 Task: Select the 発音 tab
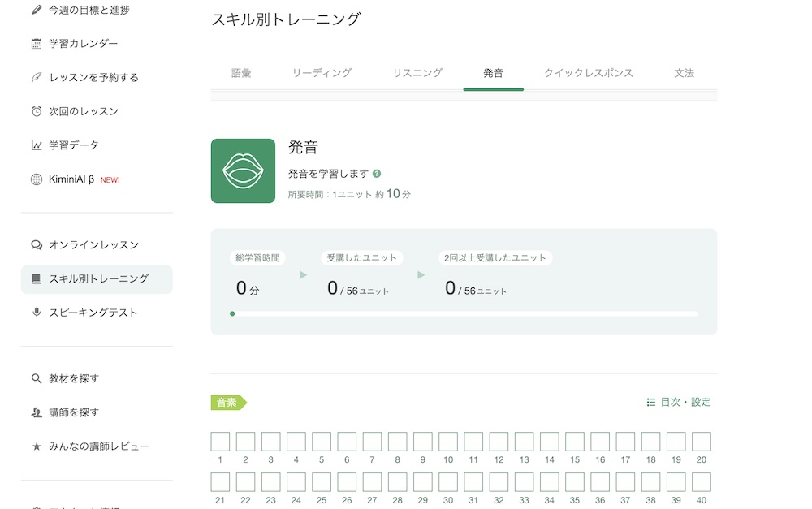point(493,73)
